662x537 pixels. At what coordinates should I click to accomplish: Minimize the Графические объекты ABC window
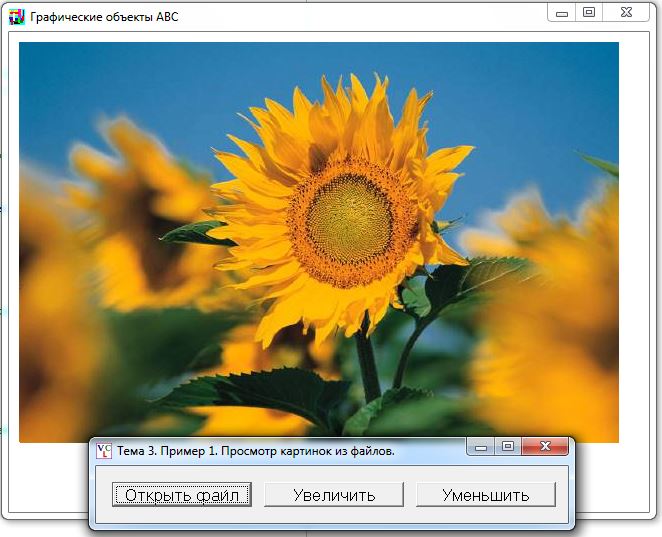[562, 13]
